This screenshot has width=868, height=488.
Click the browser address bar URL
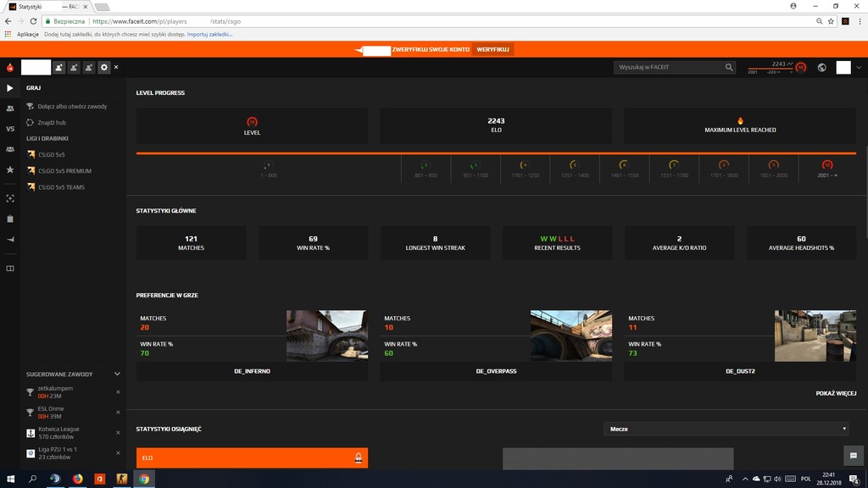(x=167, y=21)
